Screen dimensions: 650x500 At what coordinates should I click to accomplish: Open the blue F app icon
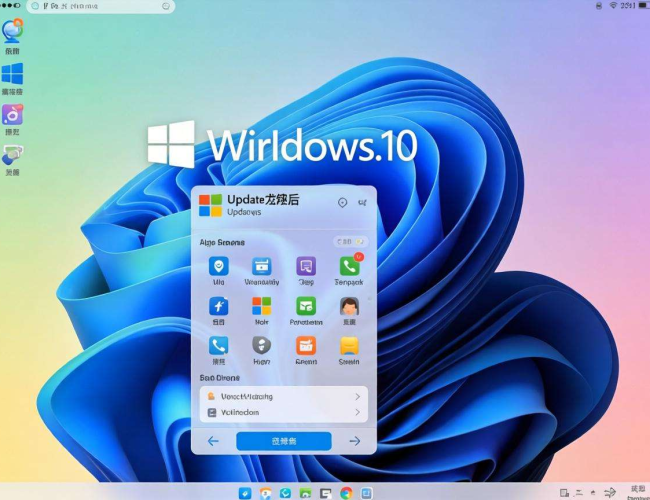coord(218,306)
